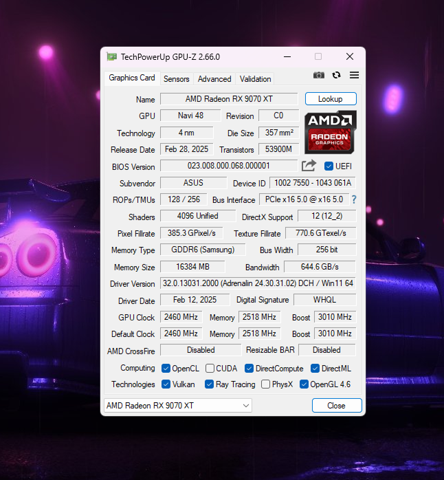Click the BIOS export share icon
Screen dimensions: 444x480
point(309,166)
